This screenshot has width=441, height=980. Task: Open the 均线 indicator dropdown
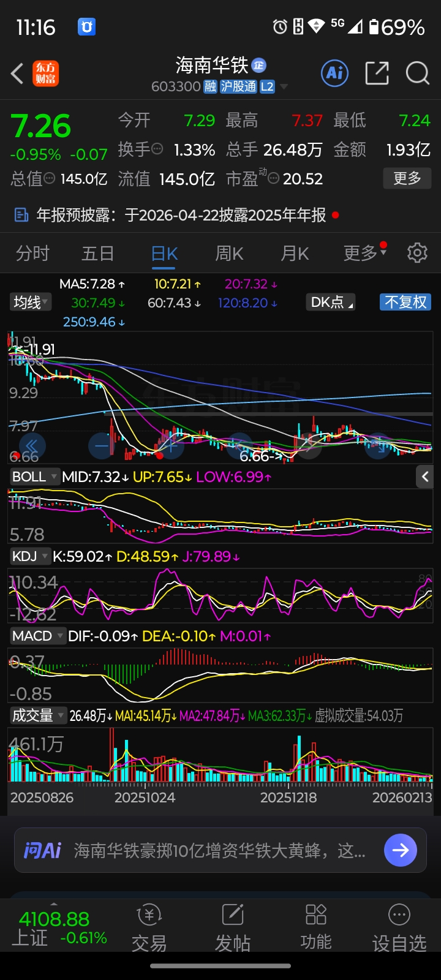(x=31, y=302)
